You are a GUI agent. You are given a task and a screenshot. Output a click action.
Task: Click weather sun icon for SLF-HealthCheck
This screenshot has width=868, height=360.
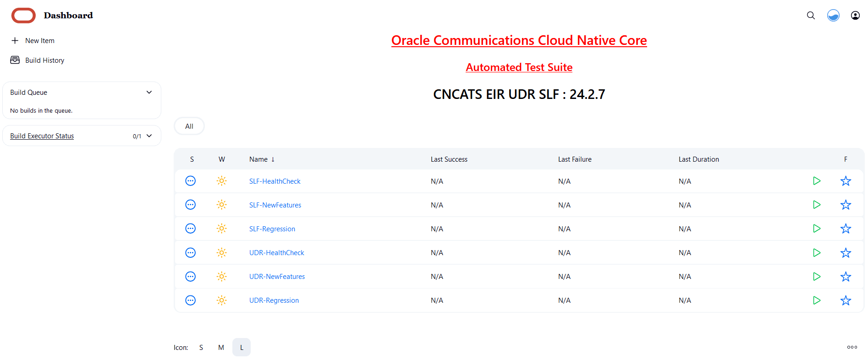pos(222,181)
